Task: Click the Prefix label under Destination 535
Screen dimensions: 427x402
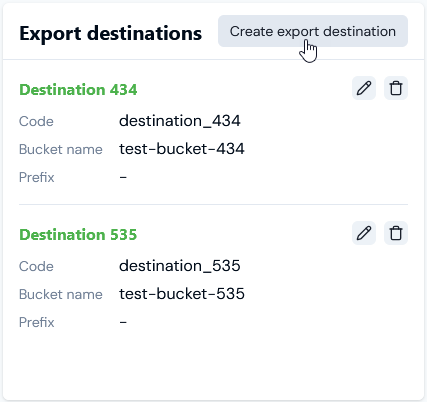Action: coord(36,322)
